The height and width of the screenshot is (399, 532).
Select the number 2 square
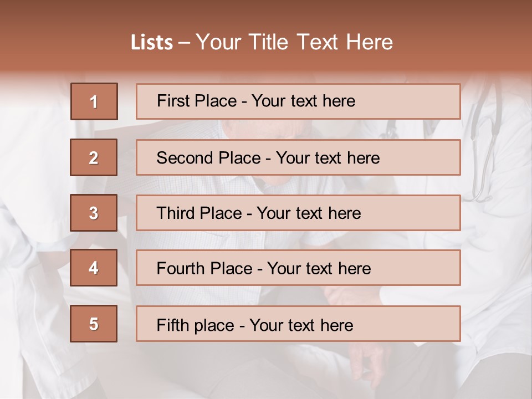click(94, 157)
